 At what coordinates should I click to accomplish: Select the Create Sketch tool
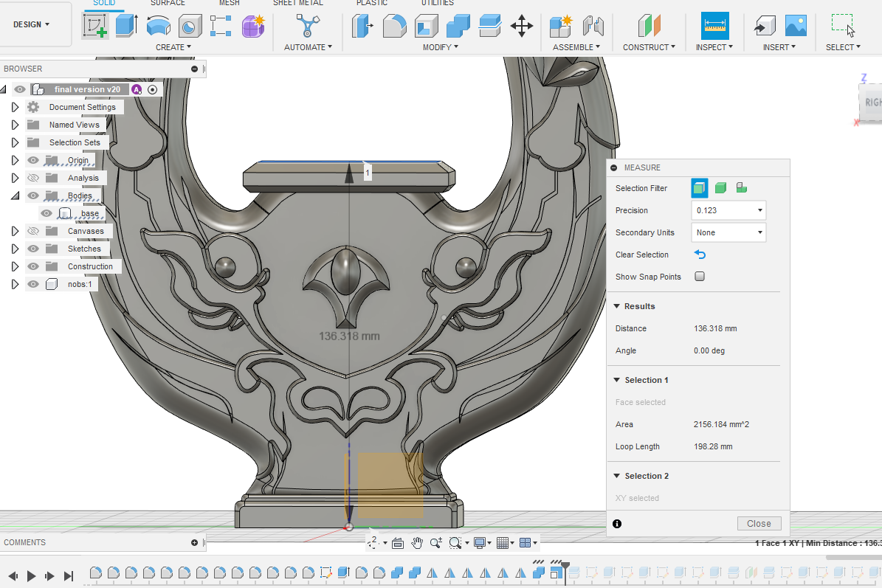[94, 26]
